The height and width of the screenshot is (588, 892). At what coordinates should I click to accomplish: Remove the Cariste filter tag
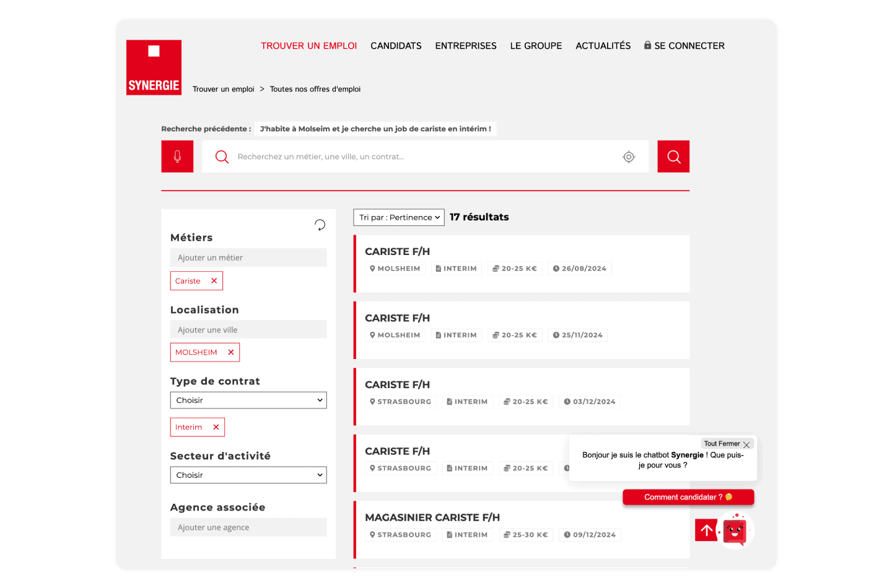[214, 281]
